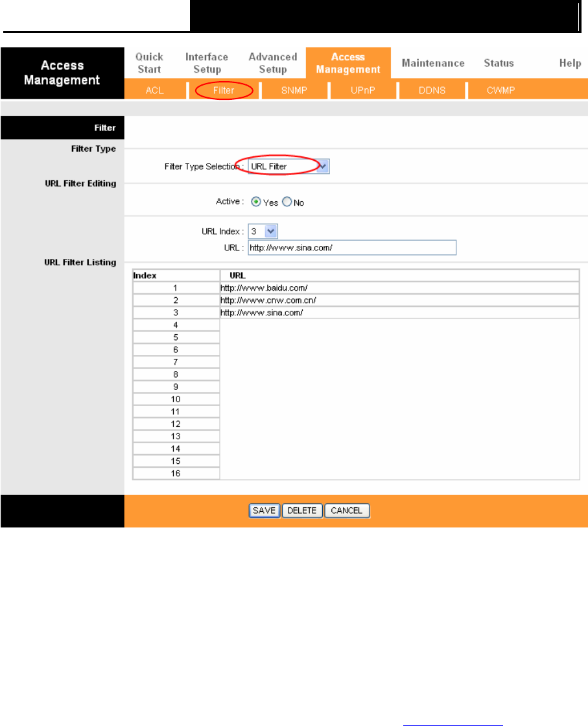Image resolution: width=588 pixels, height=726 pixels.
Task: Click the URL Filter Editing label
Action: pyautogui.click(x=80, y=184)
